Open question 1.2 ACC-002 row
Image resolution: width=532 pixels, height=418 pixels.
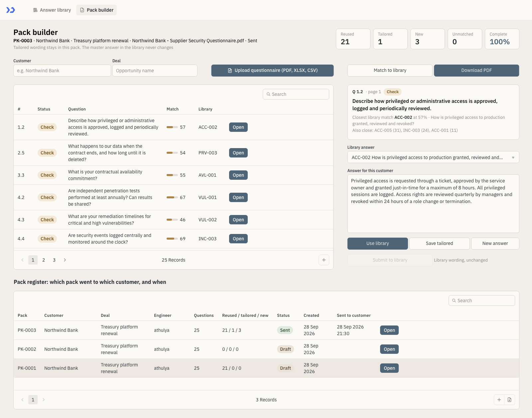click(x=238, y=127)
